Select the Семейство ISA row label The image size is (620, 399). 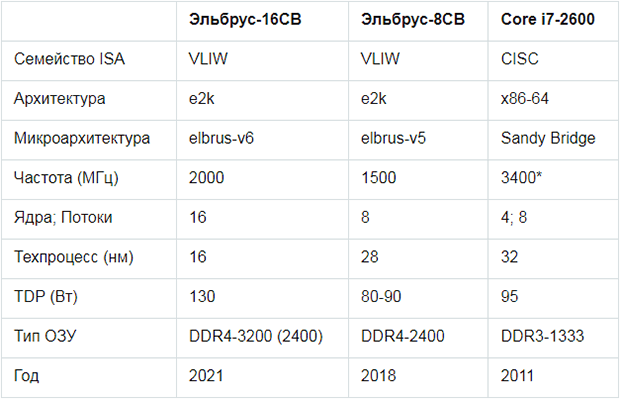(69, 59)
